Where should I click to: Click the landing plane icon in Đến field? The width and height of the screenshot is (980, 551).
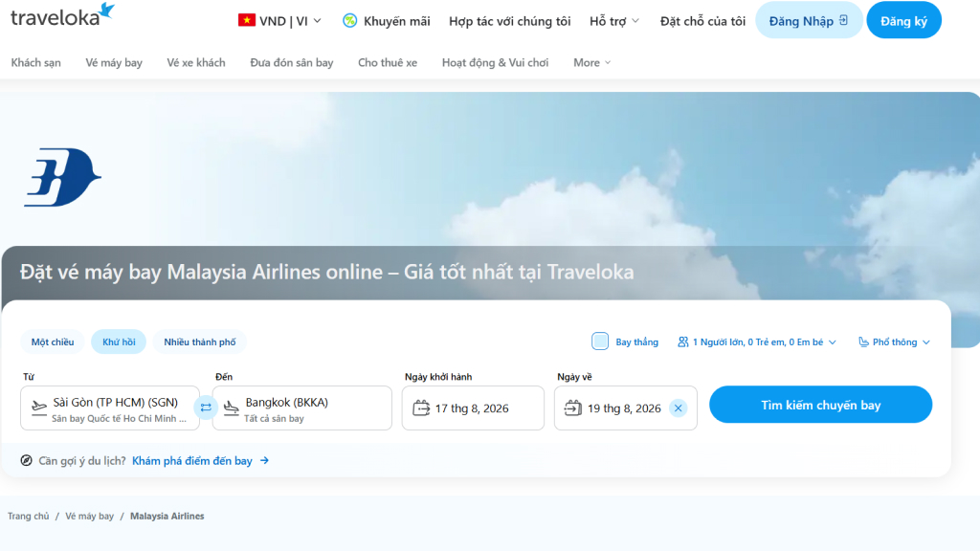point(232,408)
